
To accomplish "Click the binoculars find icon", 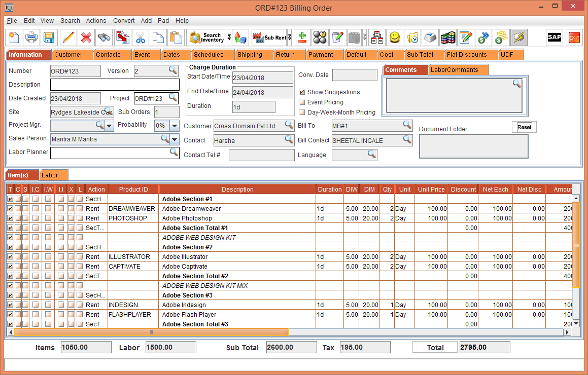I will (104, 37).
